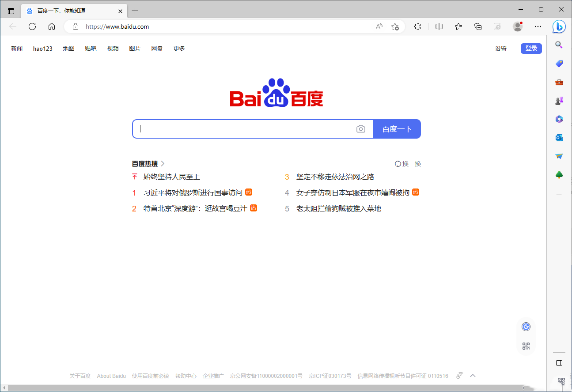Open 关于百度 footer link
This screenshot has height=392, width=572.
(x=80, y=376)
